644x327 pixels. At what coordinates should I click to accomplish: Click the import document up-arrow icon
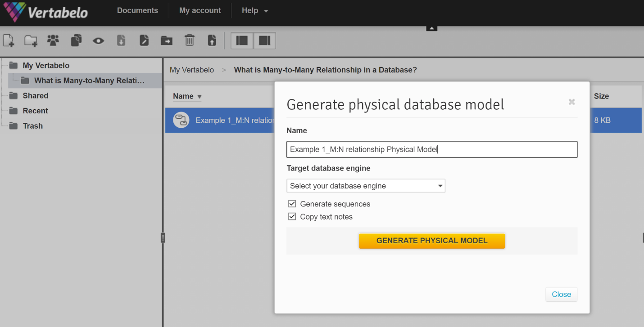212,40
